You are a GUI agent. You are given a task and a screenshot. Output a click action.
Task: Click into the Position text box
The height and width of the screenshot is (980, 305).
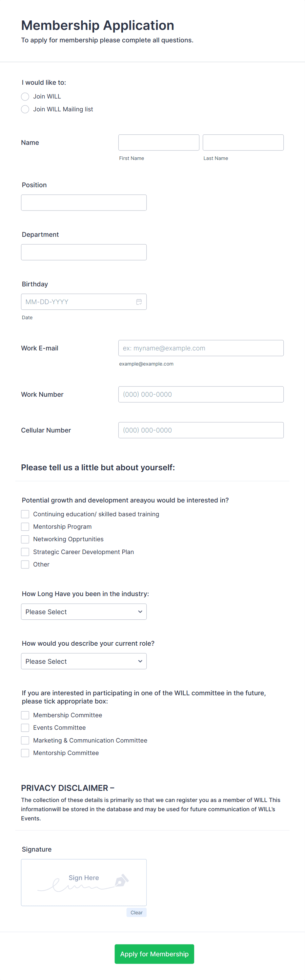84,202
